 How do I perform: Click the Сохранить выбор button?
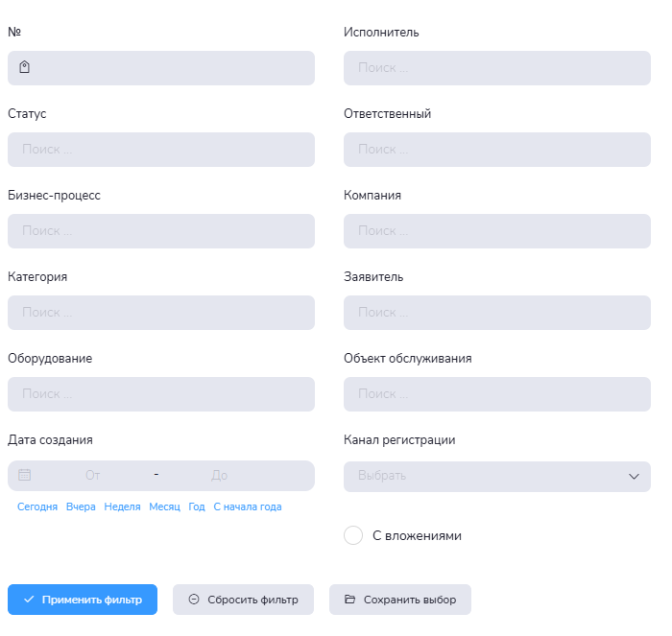click(400, 600)
